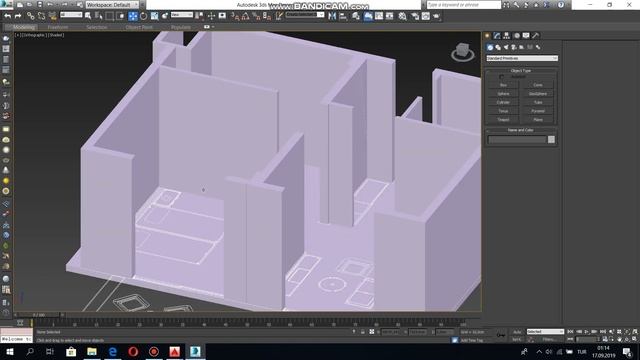Toggle the Angle Snap button

[x=245, y=16]
